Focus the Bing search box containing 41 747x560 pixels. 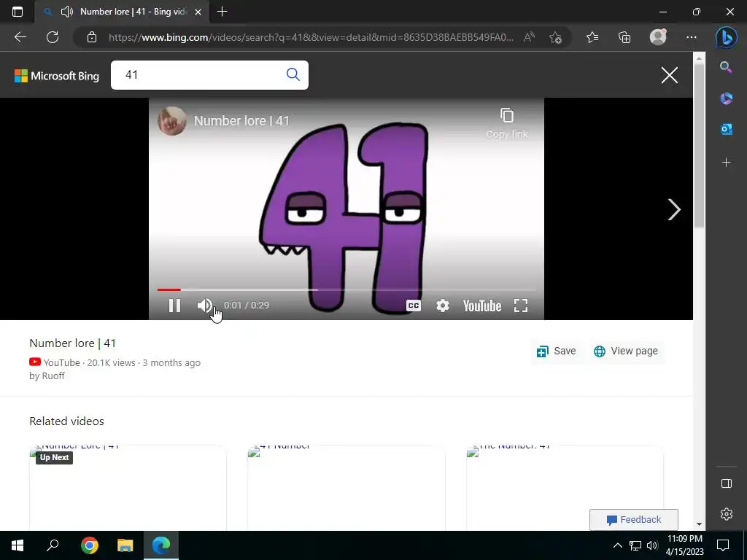[209, 75]
